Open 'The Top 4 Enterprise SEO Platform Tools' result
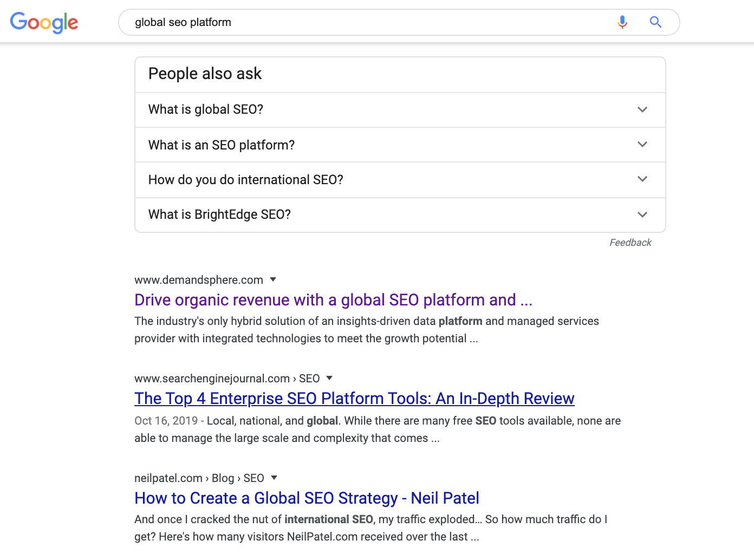 tap(354, 399)
